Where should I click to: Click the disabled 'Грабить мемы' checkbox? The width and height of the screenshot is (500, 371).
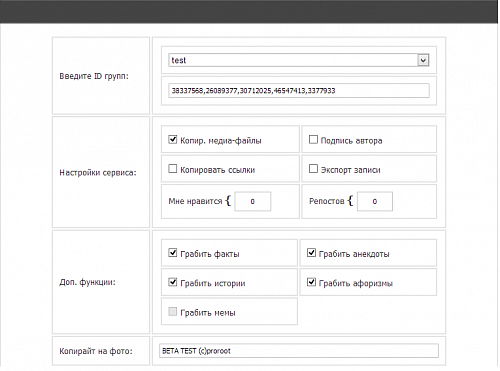pos(173,312)
